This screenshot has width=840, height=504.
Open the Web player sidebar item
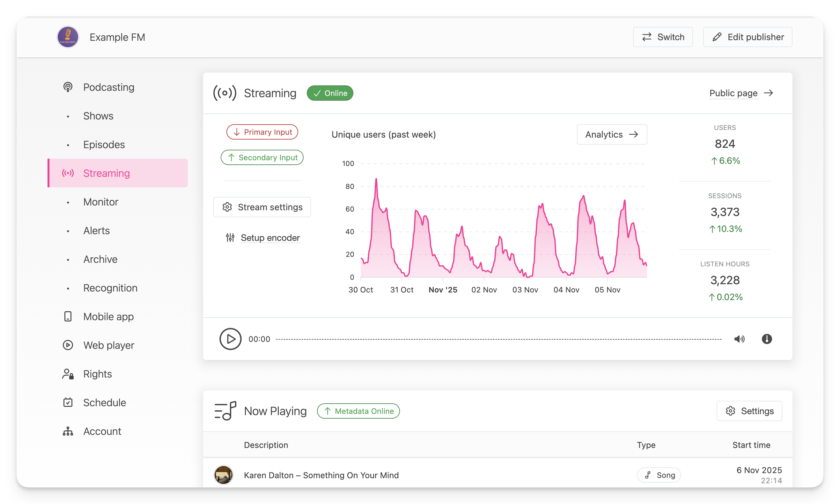108,345
